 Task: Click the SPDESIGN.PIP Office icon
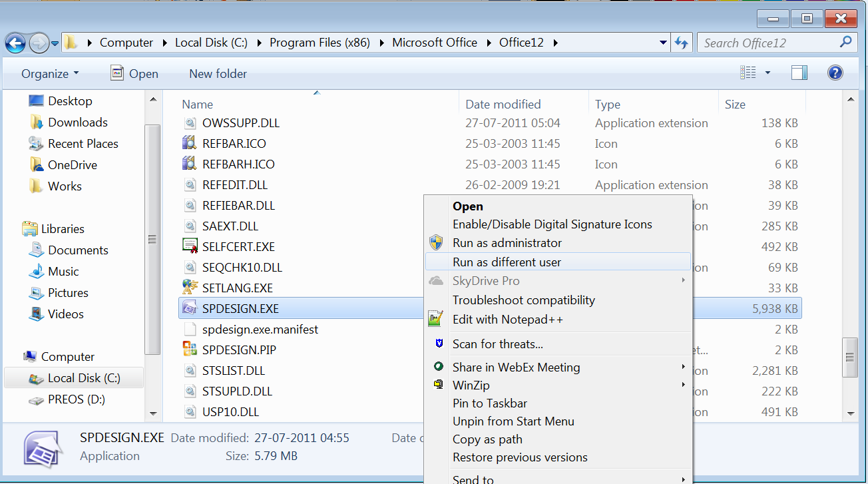click(x=190, y=350)
